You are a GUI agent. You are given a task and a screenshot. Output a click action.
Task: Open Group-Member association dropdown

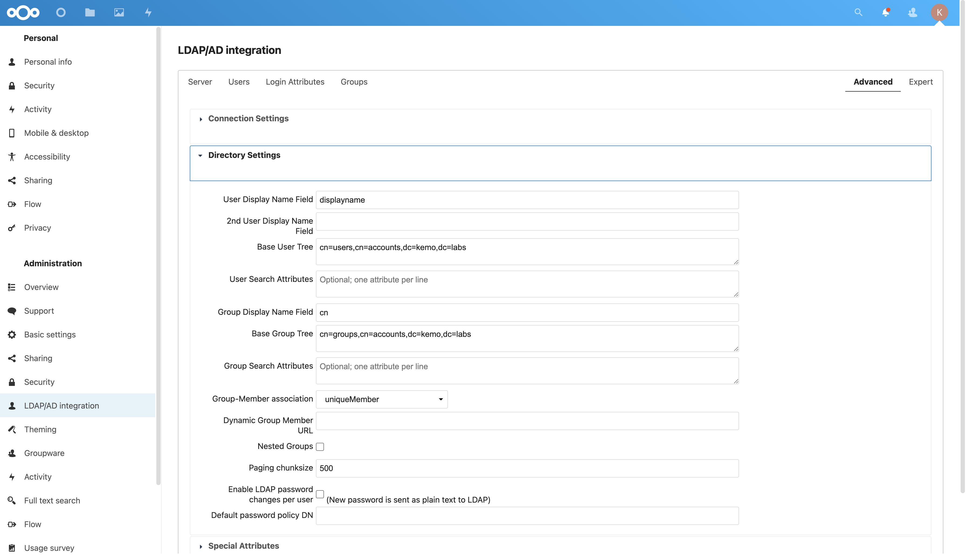click(x=382, y=399)
